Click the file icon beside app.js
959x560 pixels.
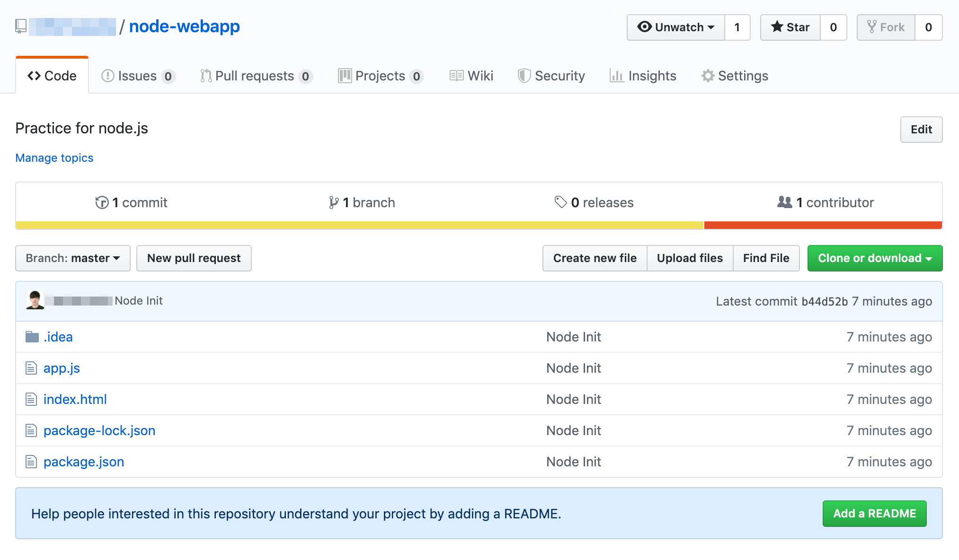(31, 368)
